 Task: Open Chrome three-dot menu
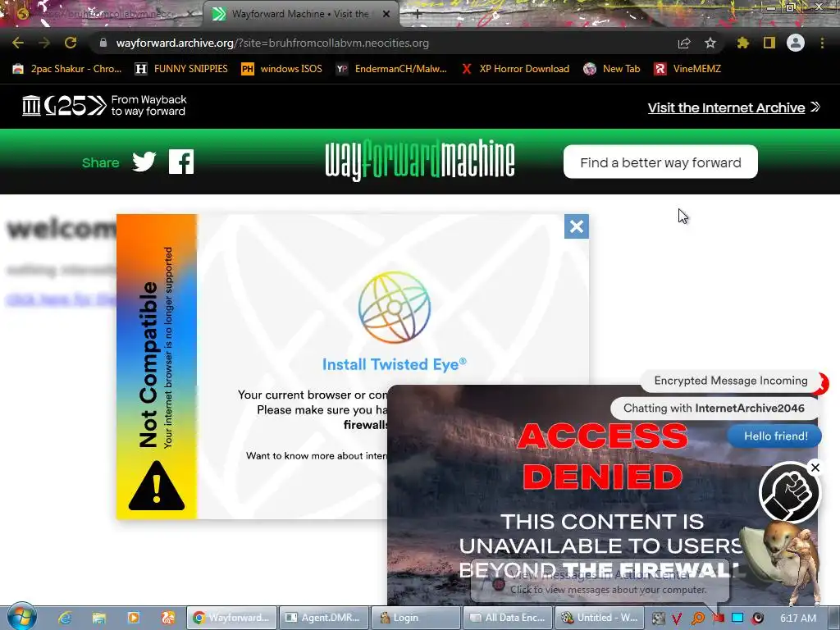tap(822, 43)
